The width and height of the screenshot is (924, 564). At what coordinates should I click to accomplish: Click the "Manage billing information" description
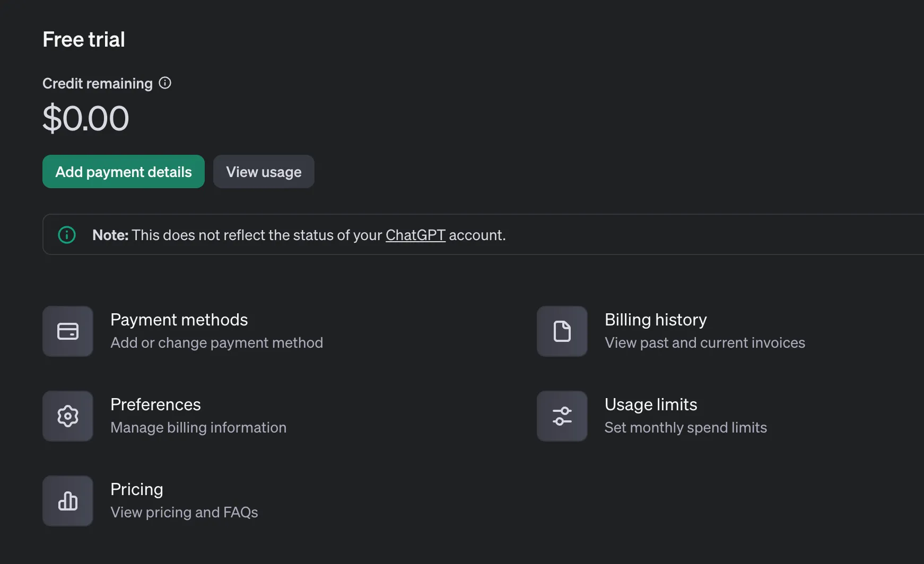198,428
